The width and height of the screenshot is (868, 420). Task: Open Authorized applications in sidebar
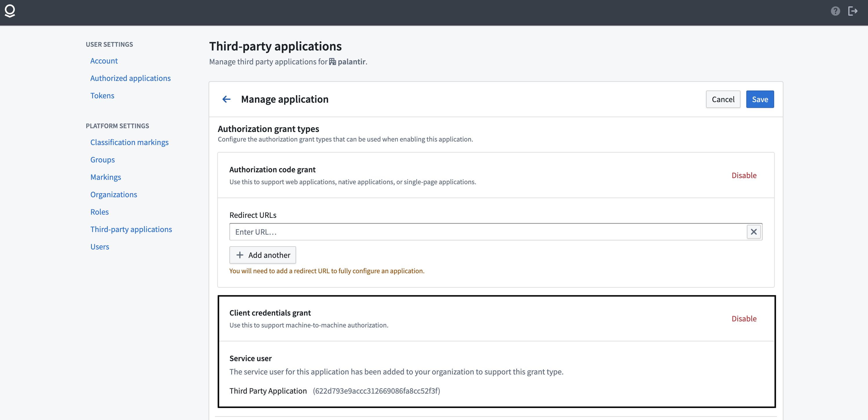click(x=130, y=78)
